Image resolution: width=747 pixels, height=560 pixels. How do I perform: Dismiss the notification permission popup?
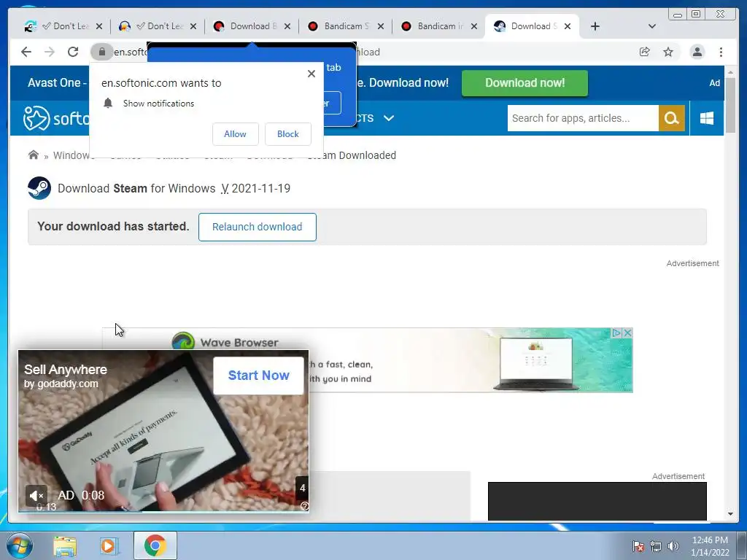(x=311, y=74)
